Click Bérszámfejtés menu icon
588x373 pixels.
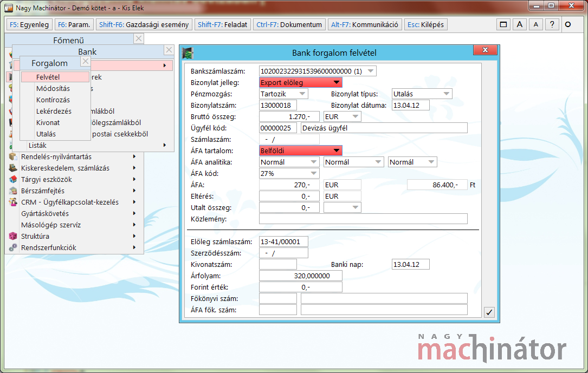coord(13,191)
